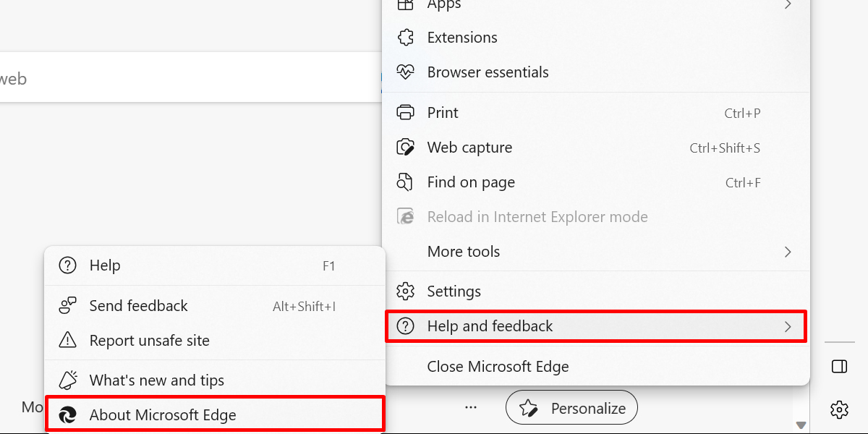Viewport: 868px width, 434px height.
Task: Click the Find on page magnifier icon
Action: point(406,182)
